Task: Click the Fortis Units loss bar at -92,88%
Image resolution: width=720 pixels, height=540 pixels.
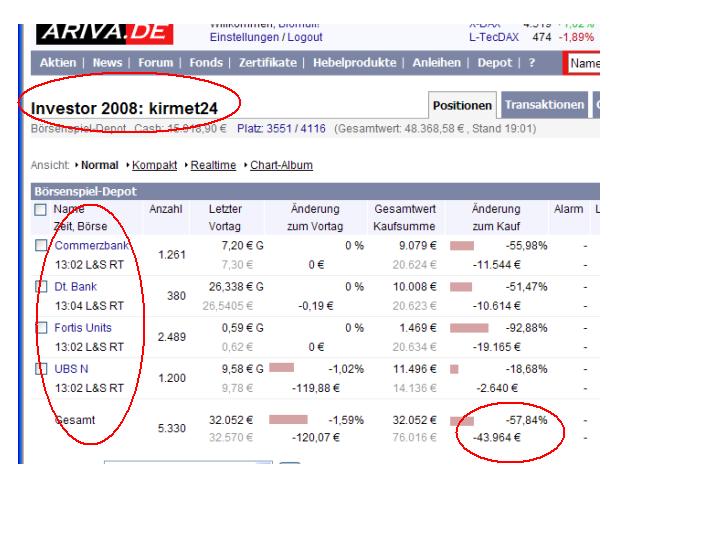Action: click(469, 328)
